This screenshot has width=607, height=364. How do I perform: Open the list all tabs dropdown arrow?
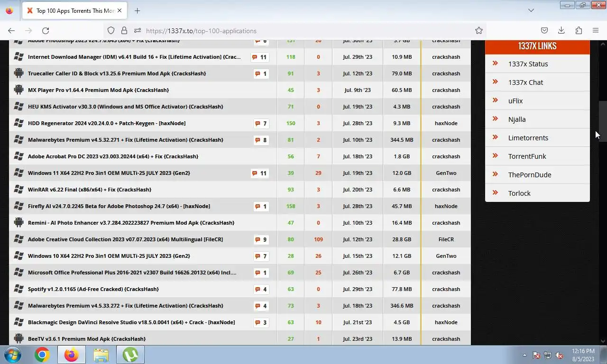pyautogui.click(x=531, y=10)
